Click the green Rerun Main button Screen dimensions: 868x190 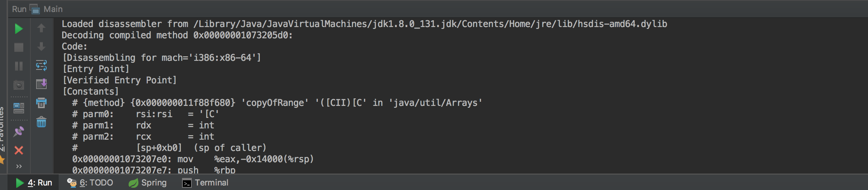tap(18, 29)
